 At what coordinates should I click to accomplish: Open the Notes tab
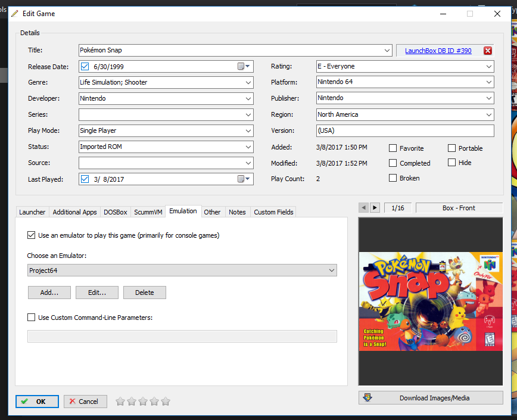coord(237,212)
